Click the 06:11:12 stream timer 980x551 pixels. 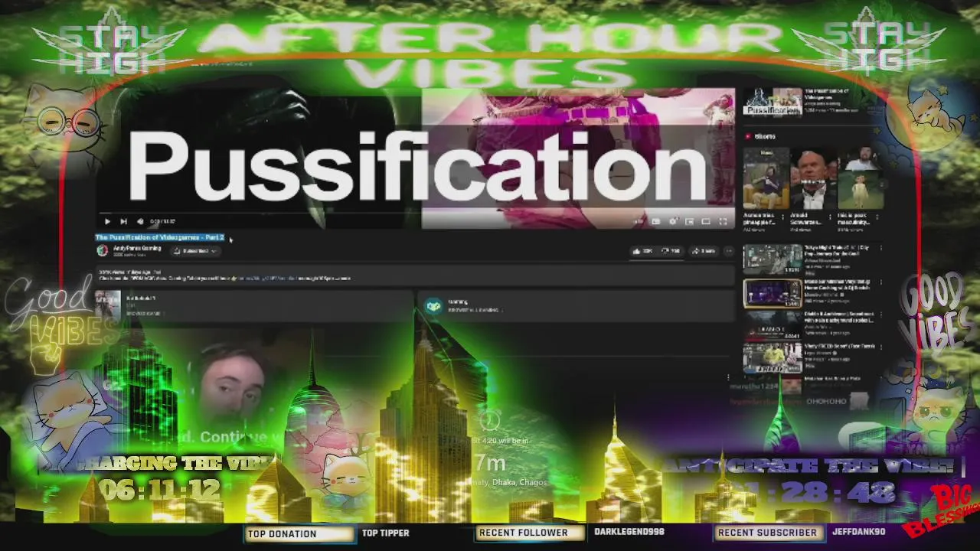pos(159,489)
